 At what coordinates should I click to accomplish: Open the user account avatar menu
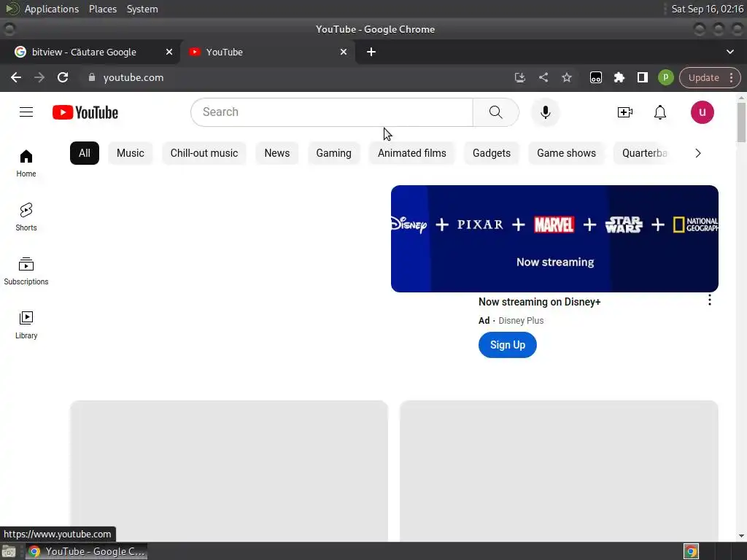(x=703, y=112)
